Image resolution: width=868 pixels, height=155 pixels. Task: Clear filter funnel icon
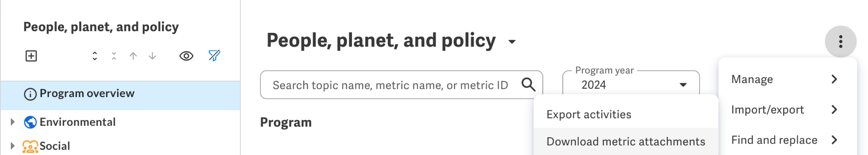(214, 56)
